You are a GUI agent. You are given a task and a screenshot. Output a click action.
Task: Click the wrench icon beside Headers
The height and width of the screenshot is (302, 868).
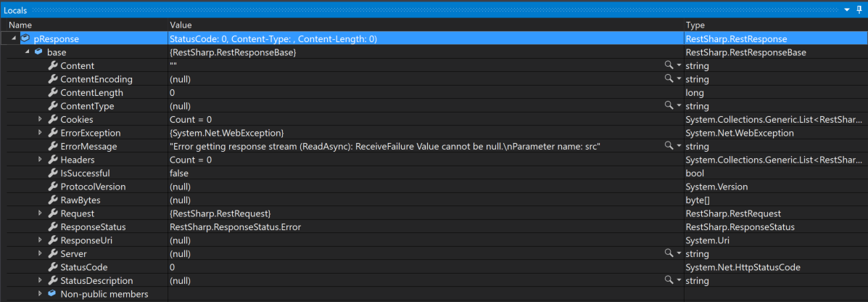53,160
